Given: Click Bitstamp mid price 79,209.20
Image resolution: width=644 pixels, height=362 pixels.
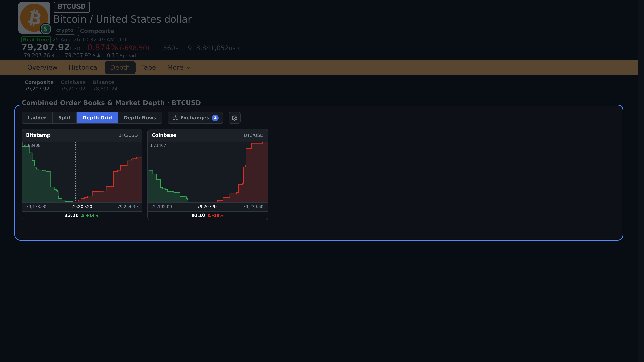Looking at the screenshot, I should pyautogui.click(x=82, y=207).
